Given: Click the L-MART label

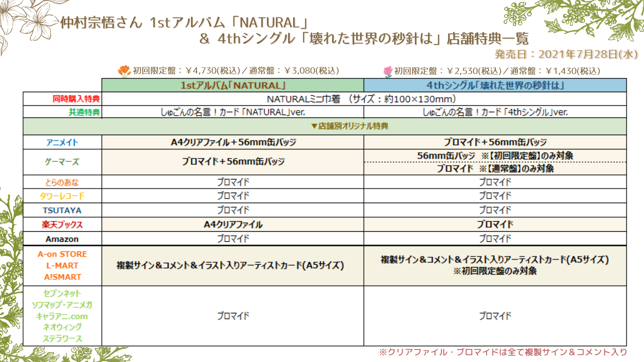Looking at the screenshot, I should (62, 266).
